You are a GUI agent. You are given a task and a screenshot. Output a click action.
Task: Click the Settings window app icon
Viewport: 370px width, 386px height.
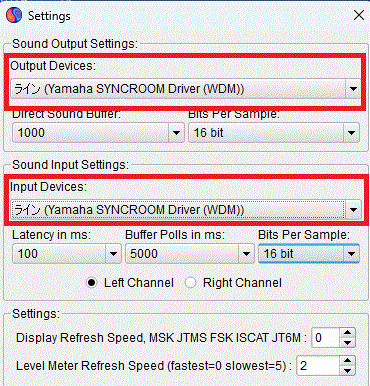coord(14,15)
